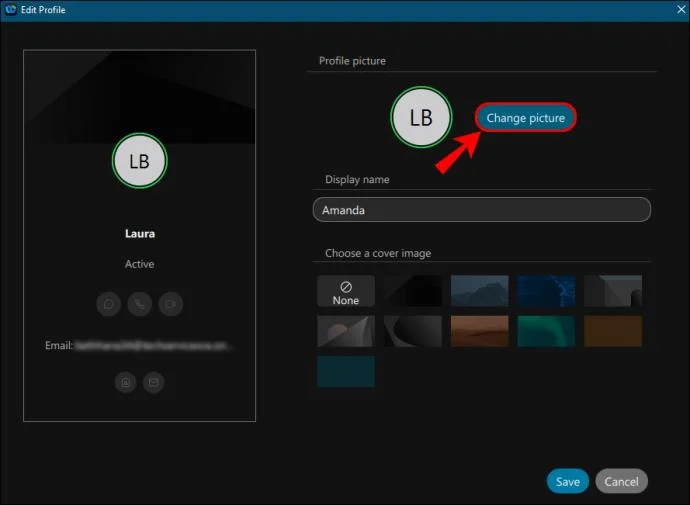
Task: Click the Change picture button
Action: (x=525, y=117)
